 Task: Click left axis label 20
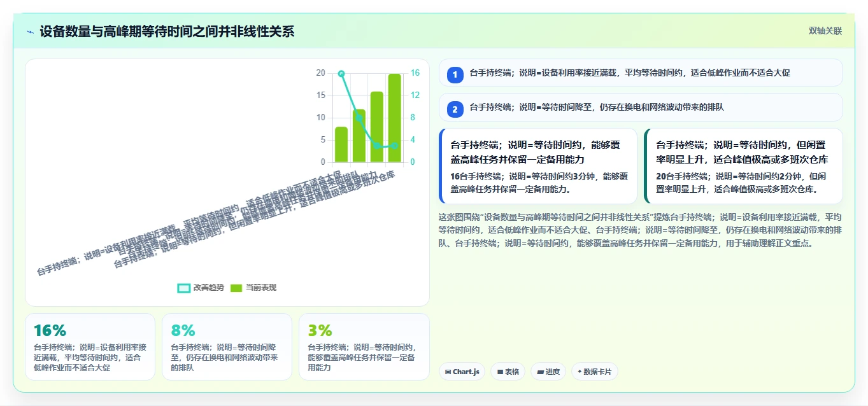321,73
